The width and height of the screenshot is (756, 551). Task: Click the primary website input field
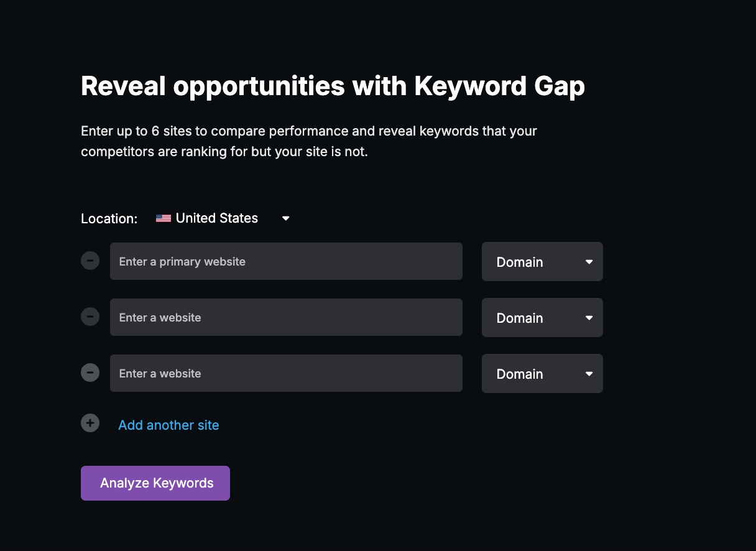pos(286,261)
